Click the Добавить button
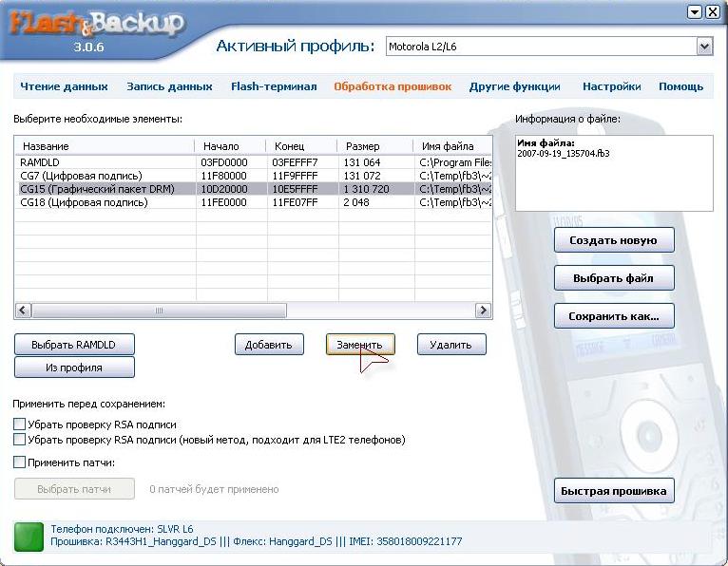 coord(269,345)
